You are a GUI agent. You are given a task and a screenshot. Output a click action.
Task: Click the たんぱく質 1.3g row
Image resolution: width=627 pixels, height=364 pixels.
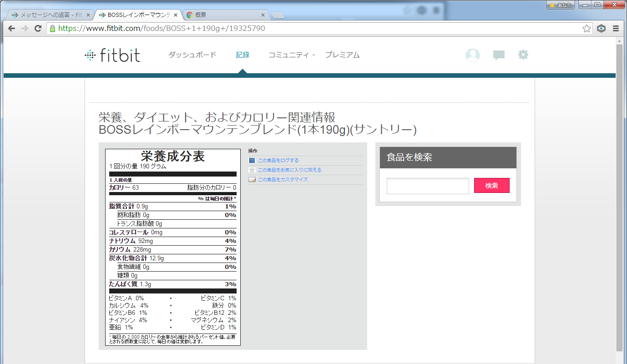coord(172,284)
